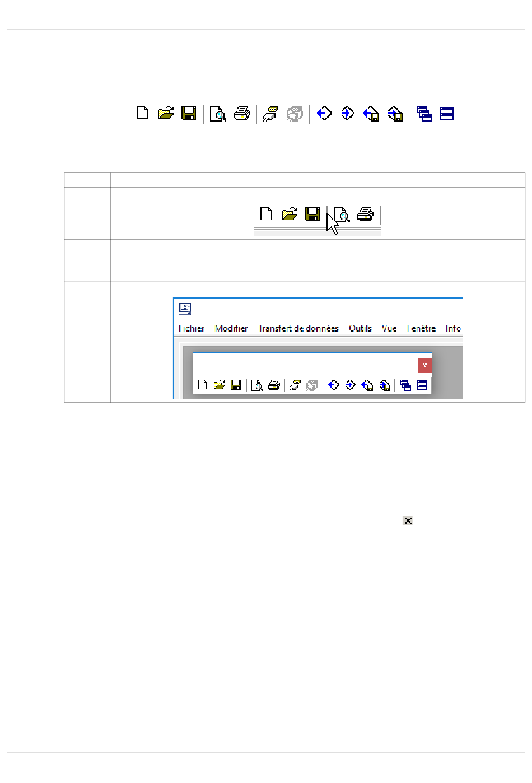The width and height of the screenshot is (532, 783).
Task: Click Print preview icon in the floating toolbar
Action: tap(257, 385)
